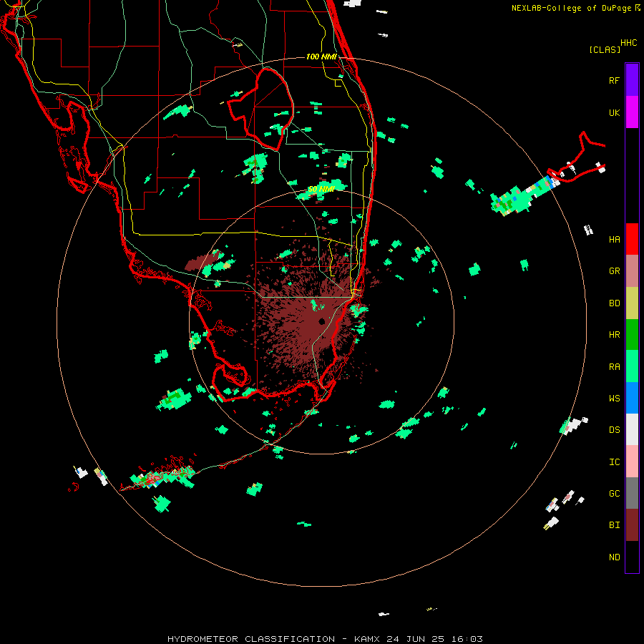This screenshot has width=644, height=644.
Task: Select the pink-brown GR legend swatch
Action: point(632,271)
